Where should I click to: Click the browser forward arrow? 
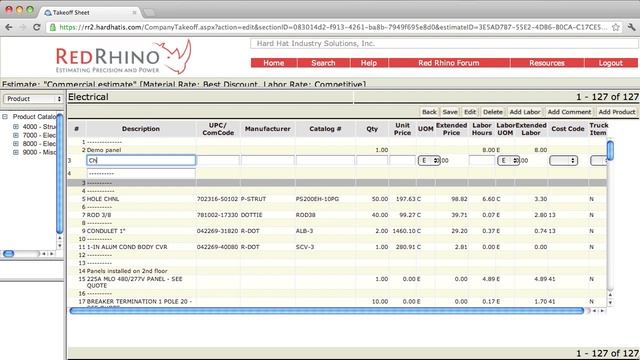[x=23, y=27]
